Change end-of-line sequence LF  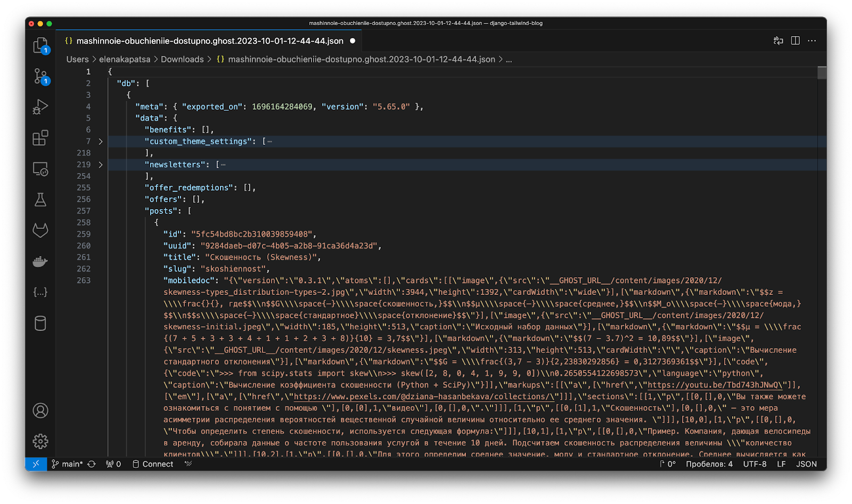coord(781,464)
